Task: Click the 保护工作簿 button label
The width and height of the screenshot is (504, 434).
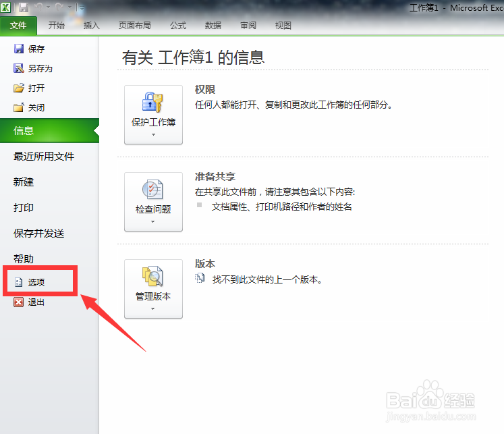Action: (153, 122)
